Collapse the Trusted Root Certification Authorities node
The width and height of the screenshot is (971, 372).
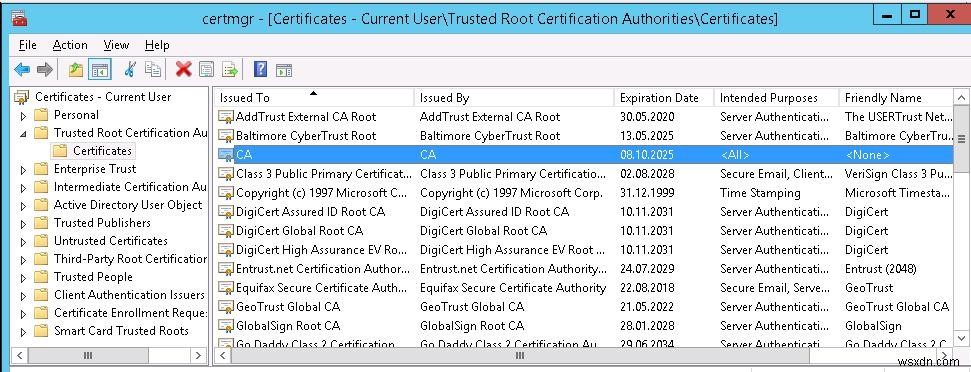point(24,133)
